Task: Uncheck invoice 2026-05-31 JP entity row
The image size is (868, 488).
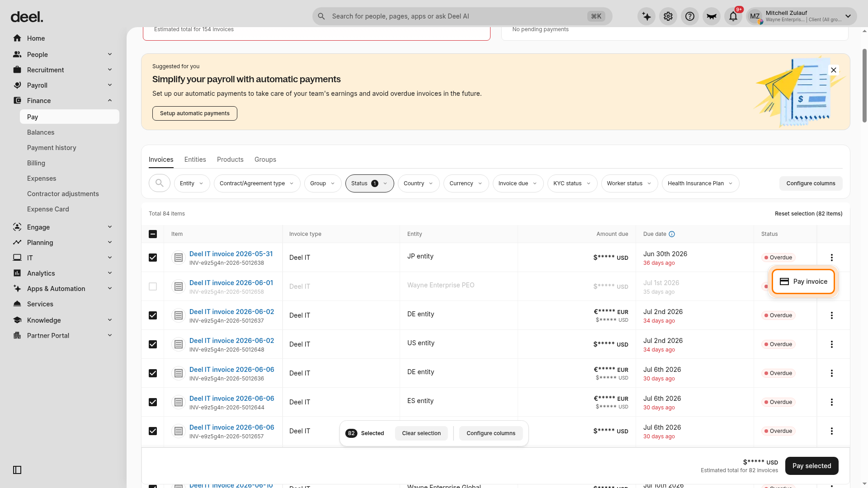Action: pyautogui.click(x=153, y=258)
